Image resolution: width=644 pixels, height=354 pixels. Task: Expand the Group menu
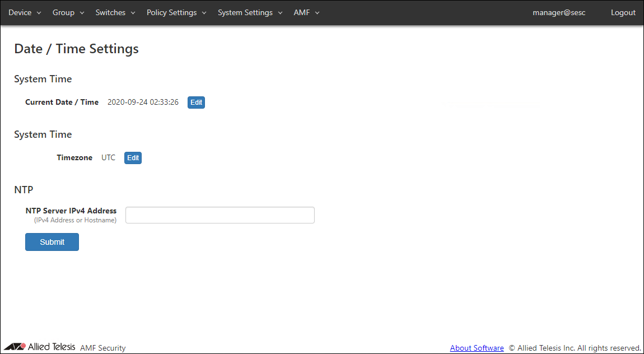tap(68, 12)
